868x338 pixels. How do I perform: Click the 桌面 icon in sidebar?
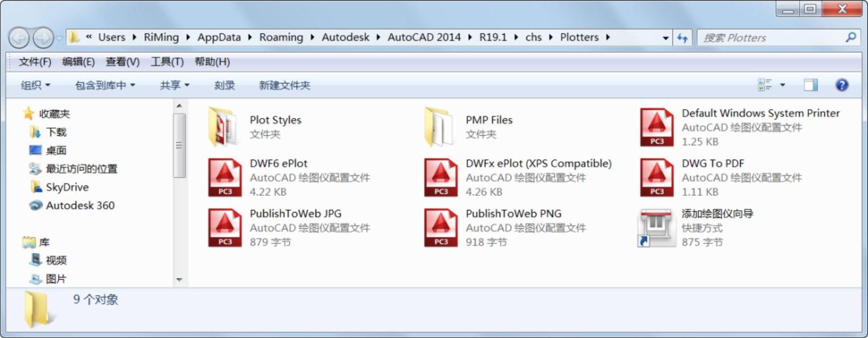click(35, 150)
